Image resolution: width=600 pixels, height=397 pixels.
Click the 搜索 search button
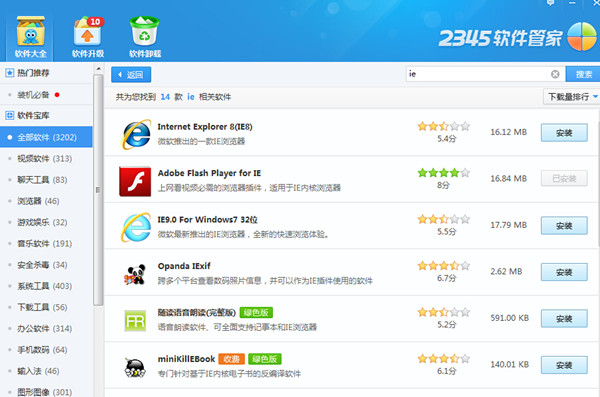pyautogui.click(x=583, y=74)
